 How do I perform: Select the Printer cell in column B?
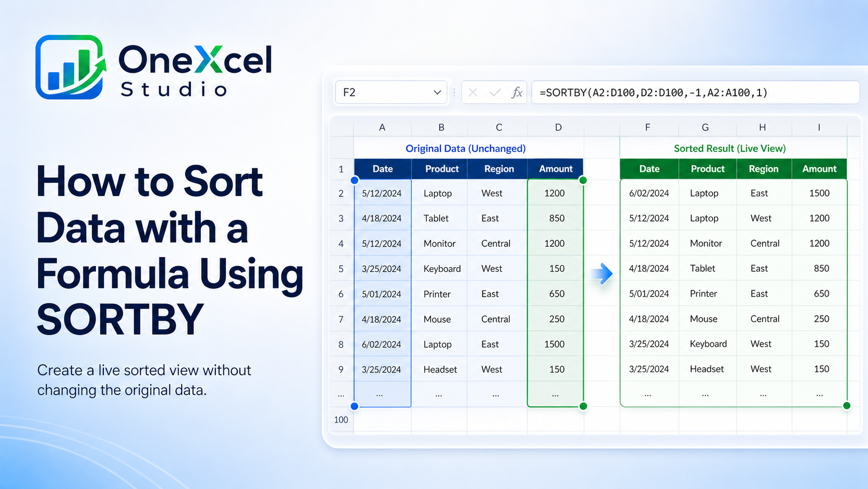439,294
